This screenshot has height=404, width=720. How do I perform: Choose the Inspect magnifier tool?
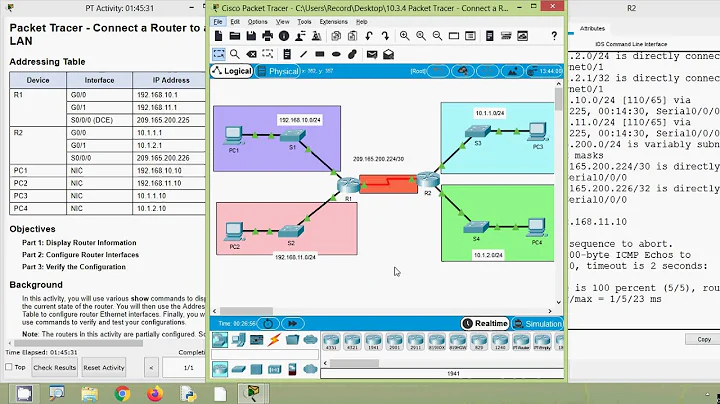click(x=235, y=54)
